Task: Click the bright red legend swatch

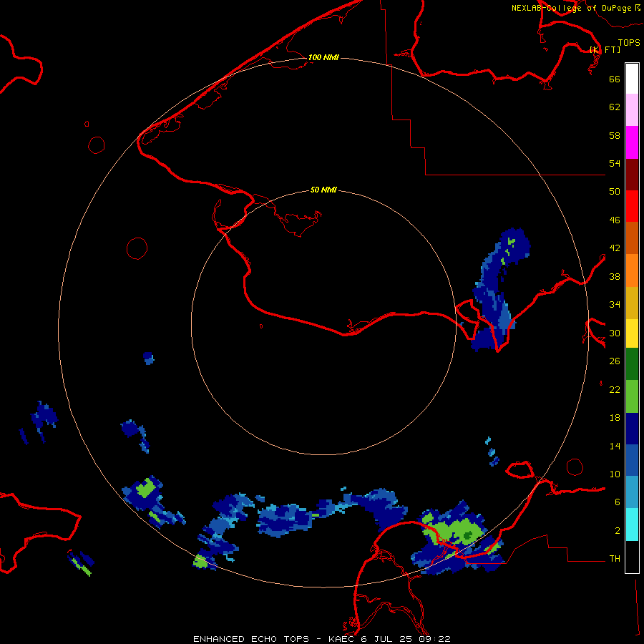Action: point(632,206)
